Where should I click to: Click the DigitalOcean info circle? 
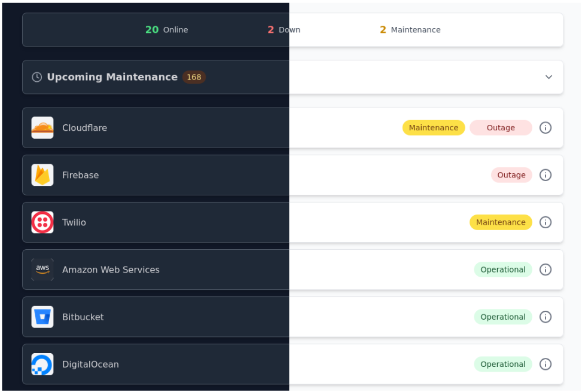(546, 364)
